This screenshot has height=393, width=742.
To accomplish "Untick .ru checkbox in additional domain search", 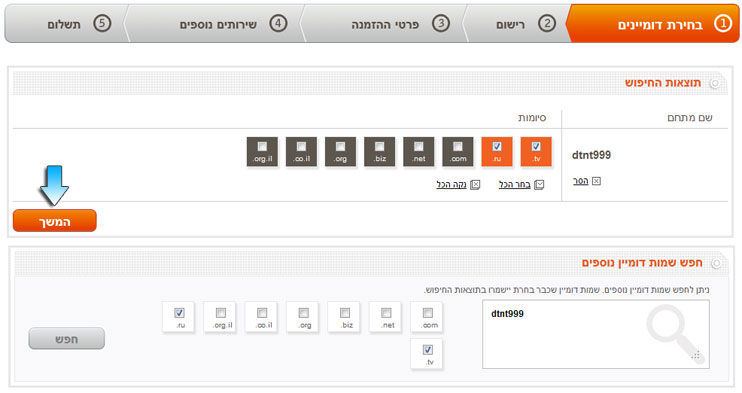I will pyautogui.click(x=179, y=313).
